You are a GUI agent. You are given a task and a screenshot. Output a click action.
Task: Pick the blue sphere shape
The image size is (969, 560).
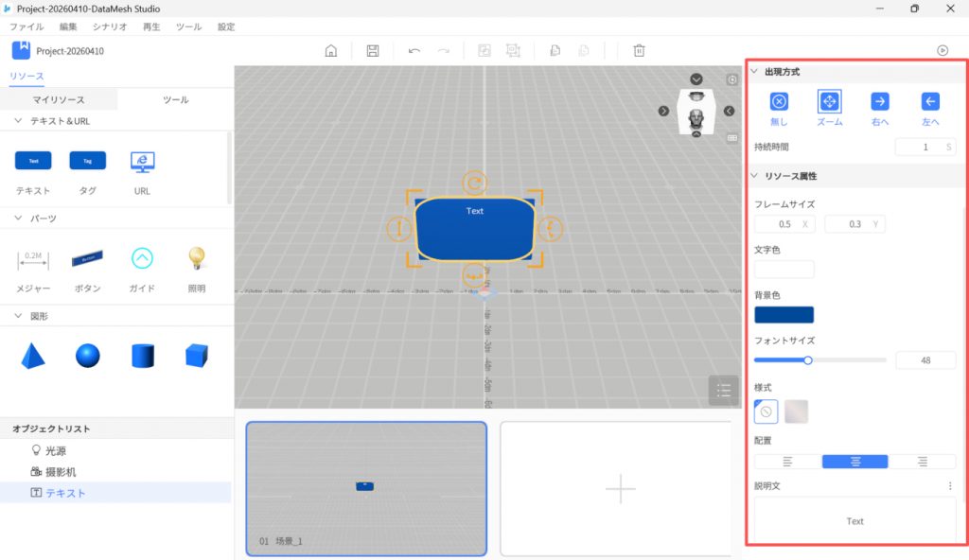[88, 356]
